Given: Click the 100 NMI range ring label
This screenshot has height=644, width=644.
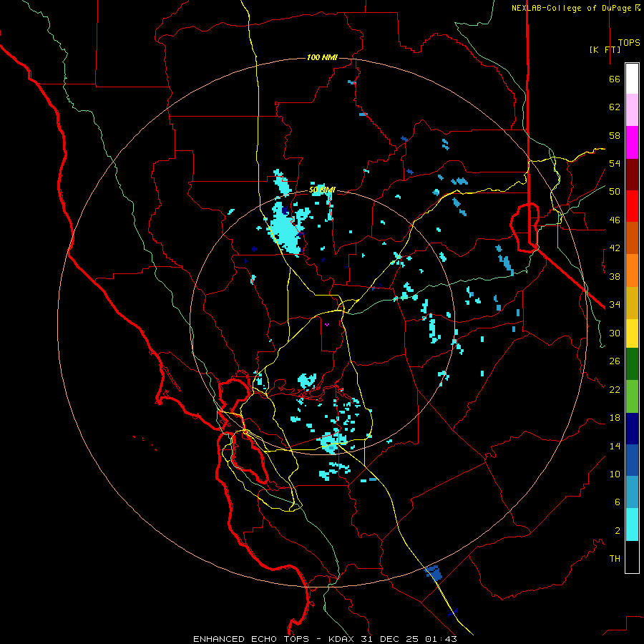Looking at the screenshot, I should (322, 57).
